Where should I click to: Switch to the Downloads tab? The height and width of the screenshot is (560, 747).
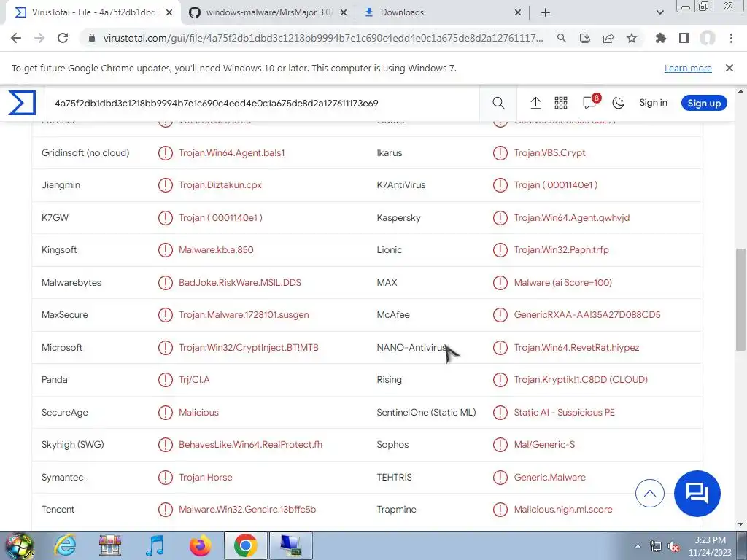443,12
